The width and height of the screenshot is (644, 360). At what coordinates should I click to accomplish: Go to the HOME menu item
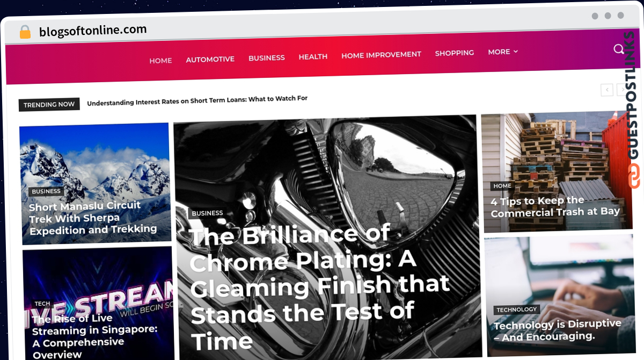(160, 61)
